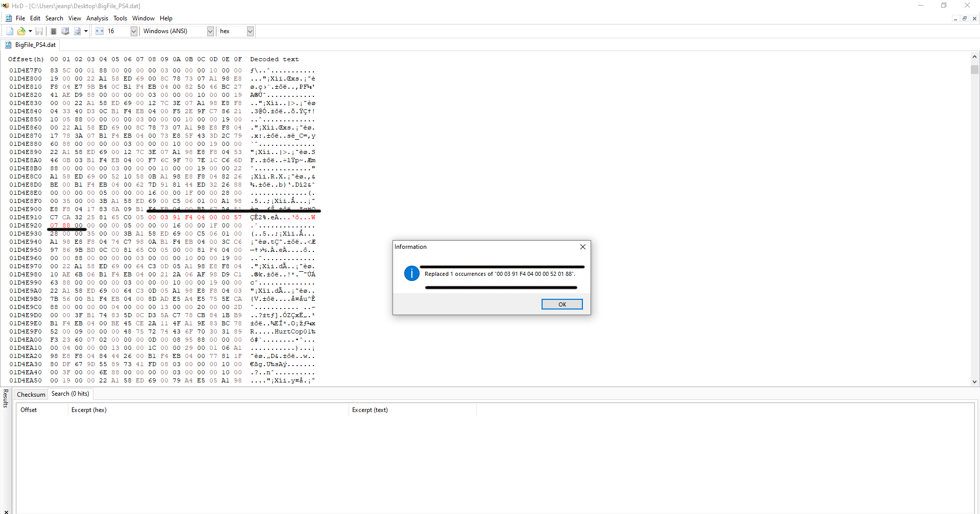The height and width of the screenshot is (514, 980).
Task: Open main memory (RAM chip) icon
Action: [x=54, y=31]
